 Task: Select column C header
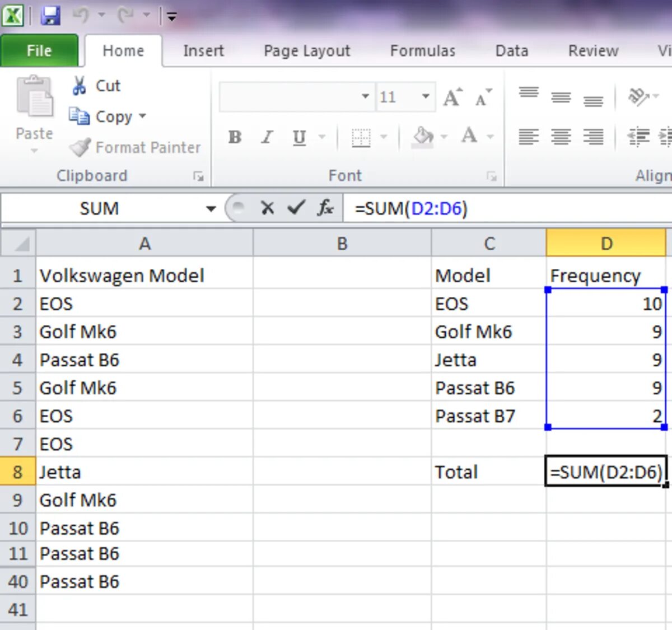(x=489, y=244)
